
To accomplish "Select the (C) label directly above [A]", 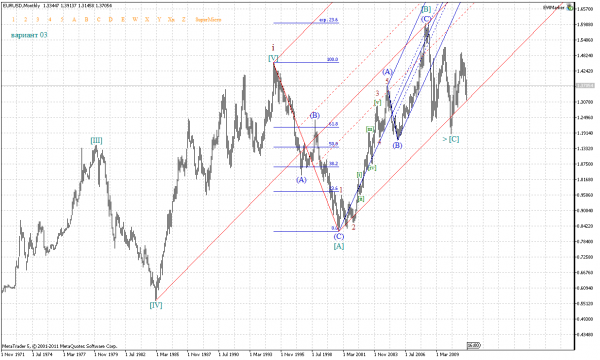I will [x=339, y=236].
